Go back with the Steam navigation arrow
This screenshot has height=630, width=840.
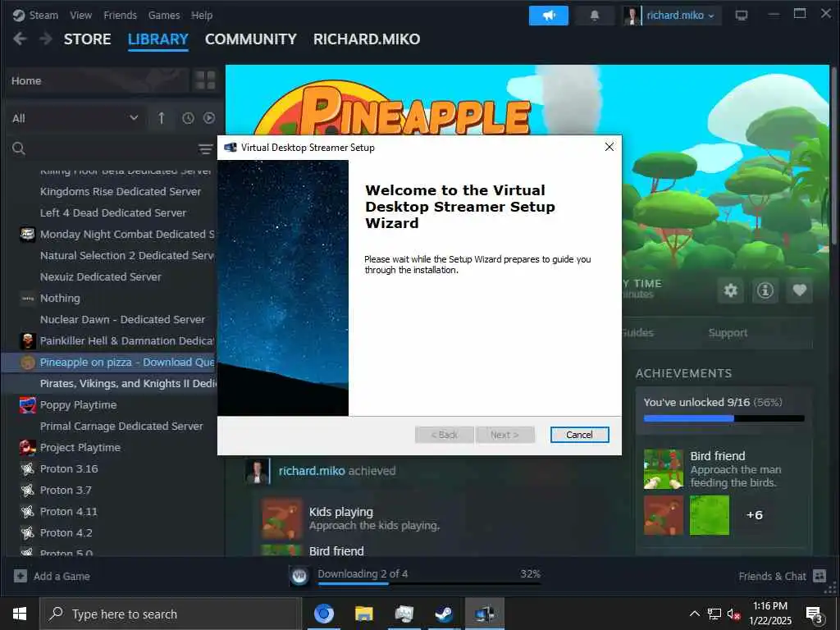point(20,39)
